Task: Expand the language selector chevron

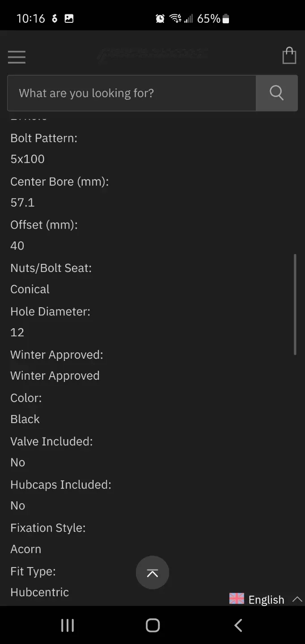Action: 297,599
